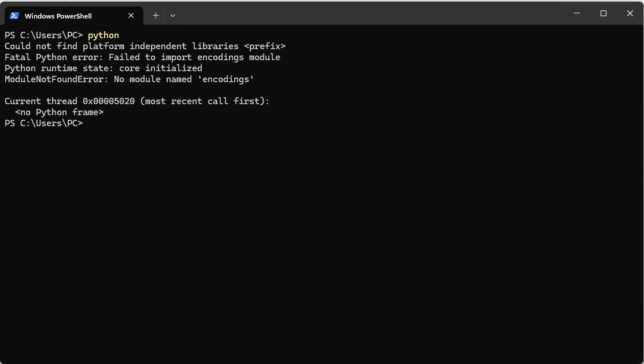Click the 'Fatal Python error' line

click(x=142, y=57)
